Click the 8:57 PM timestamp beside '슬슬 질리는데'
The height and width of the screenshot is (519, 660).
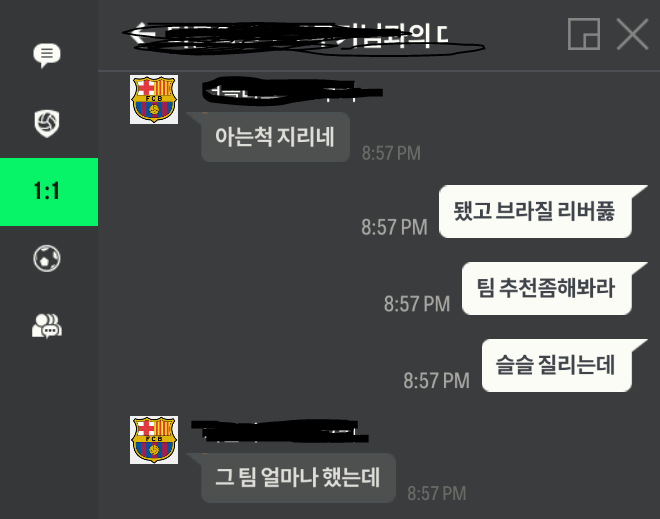(436, 381)
